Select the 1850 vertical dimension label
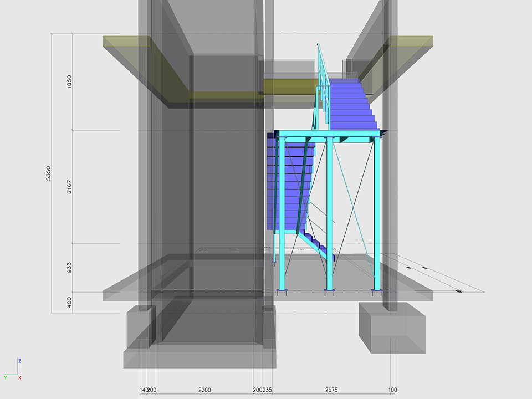532x399 pixels. [69, 82]
